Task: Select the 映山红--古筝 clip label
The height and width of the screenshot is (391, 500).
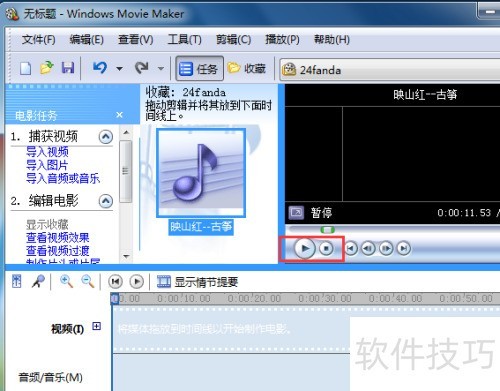Action: 201,227
